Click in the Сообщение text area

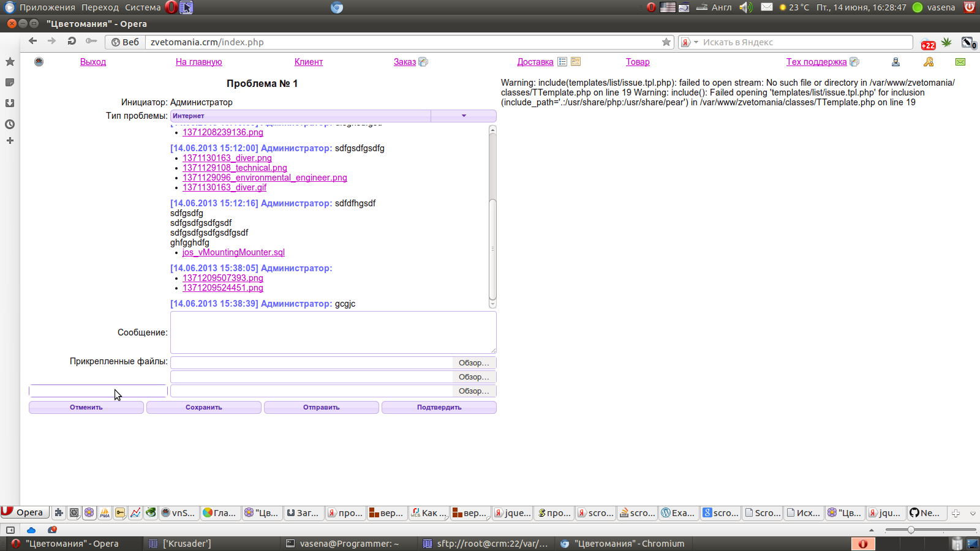pos(333,332)
